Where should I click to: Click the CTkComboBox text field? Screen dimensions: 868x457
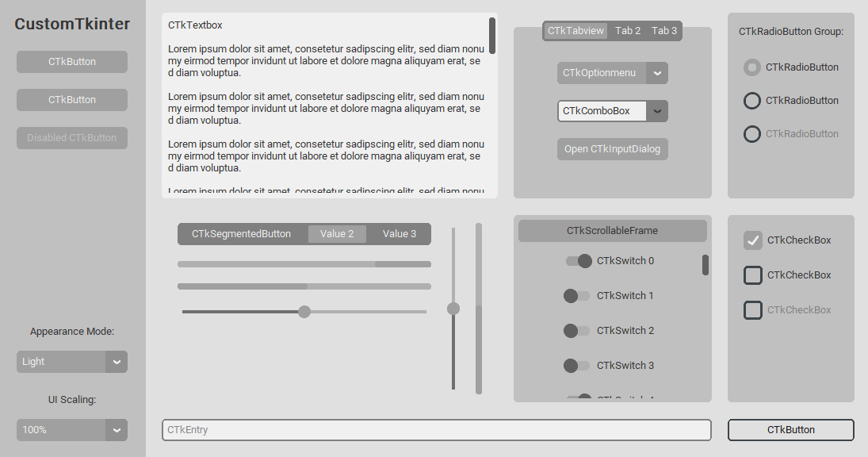point(602,111)
